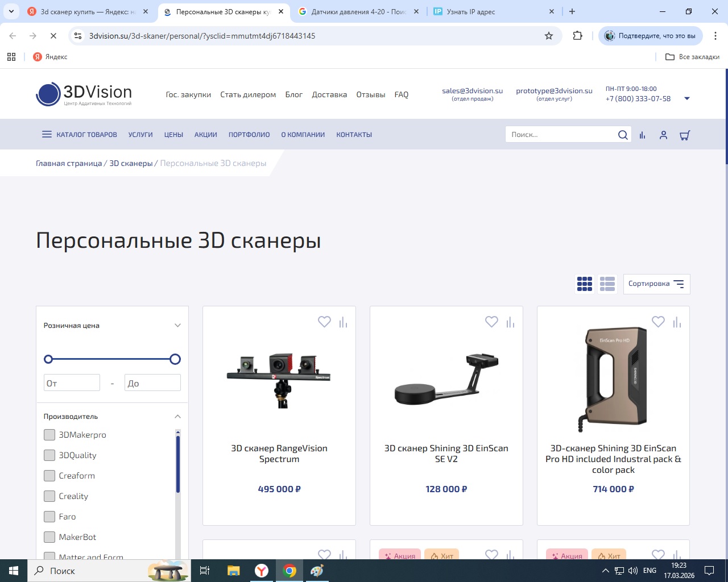Check the 3DMakerpro manufacturer filter
The width and height of the screenshot is (728, 582).
49,435
